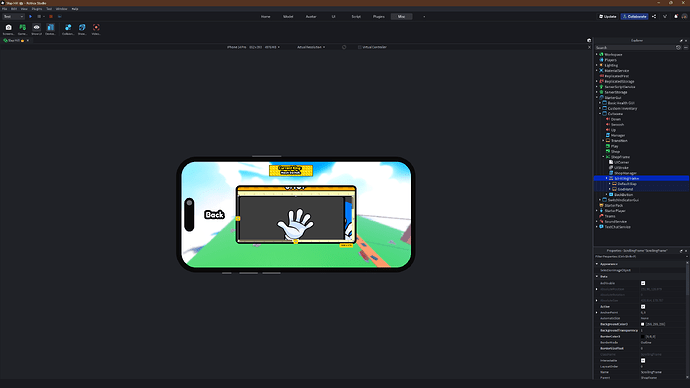Image resolution: width=690 pixels, height=388 pixels.
Task: Open the notifications bell icon
Action: [x=676, y=17]
